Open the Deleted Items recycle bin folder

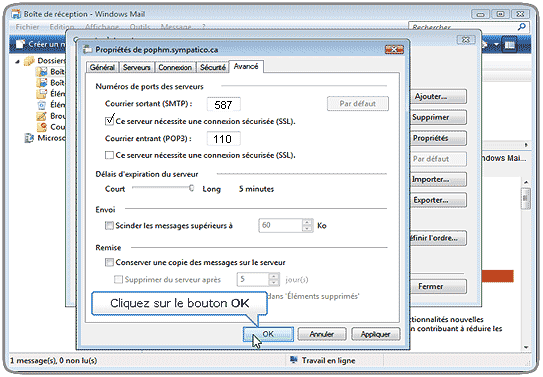tap(42, 105)
